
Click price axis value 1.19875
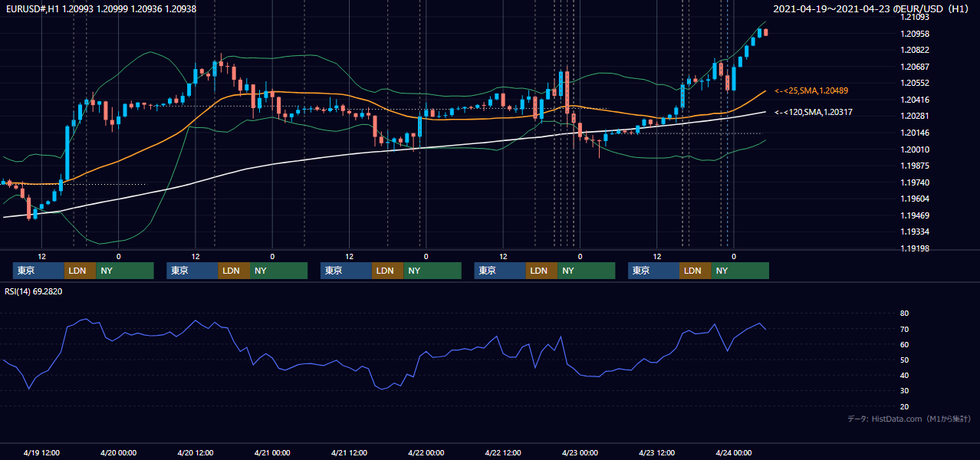pos(915,166)
